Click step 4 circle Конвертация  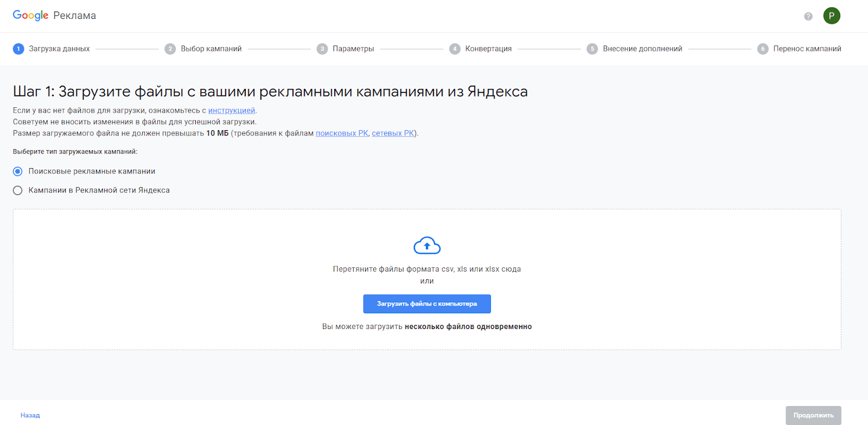tap(455, 49)
